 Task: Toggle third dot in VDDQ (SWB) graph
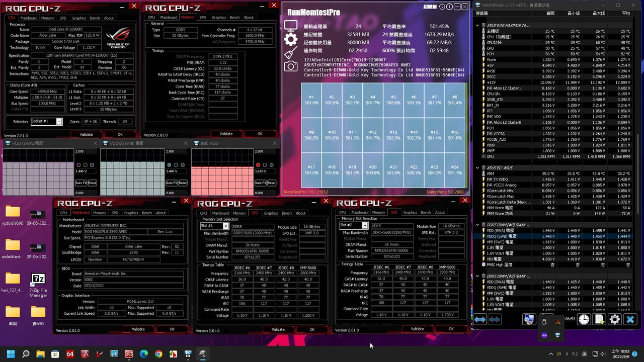tap(182, 165)
